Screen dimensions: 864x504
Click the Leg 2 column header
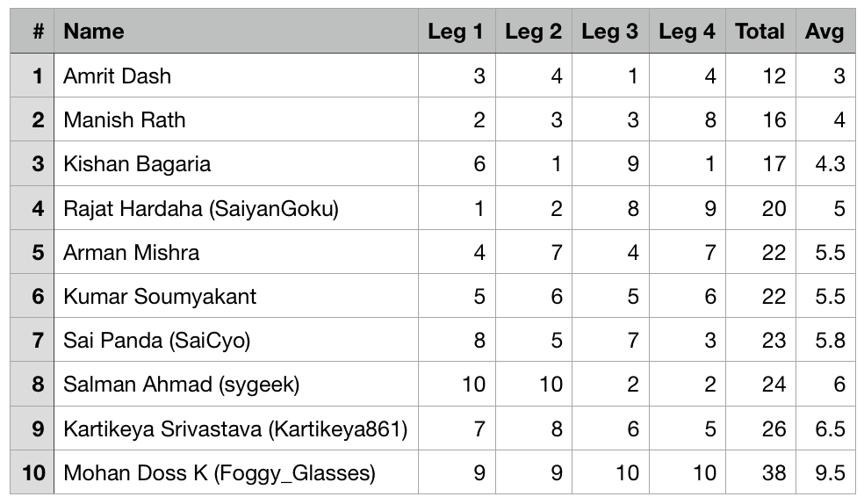(x=533, y=32)
